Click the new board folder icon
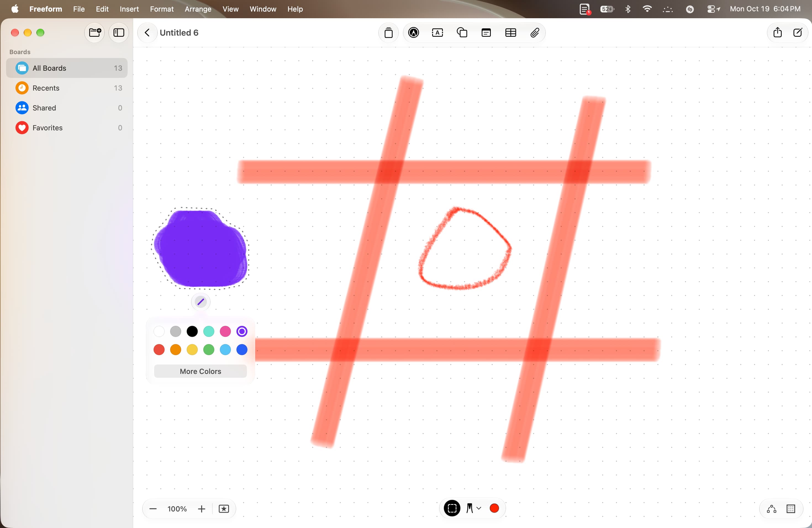This screenshot has width=812, height=528. (94, 33)
